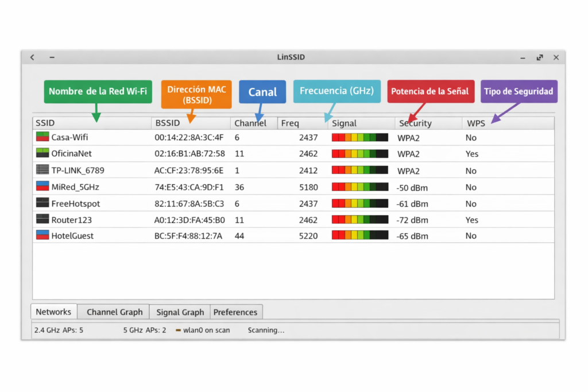The width and height of the screenshot is (588, 392).
Task: Click the striped icon beside TP-LINK_6789
Action: 42,169
